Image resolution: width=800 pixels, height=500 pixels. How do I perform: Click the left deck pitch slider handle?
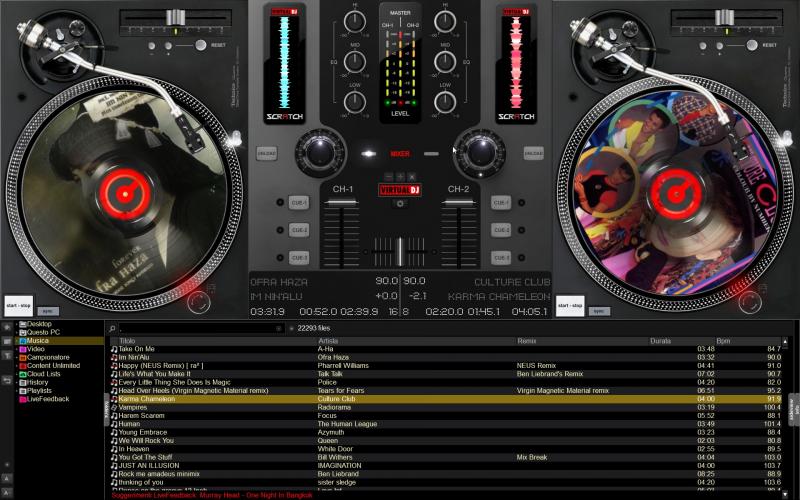point(175,17)
